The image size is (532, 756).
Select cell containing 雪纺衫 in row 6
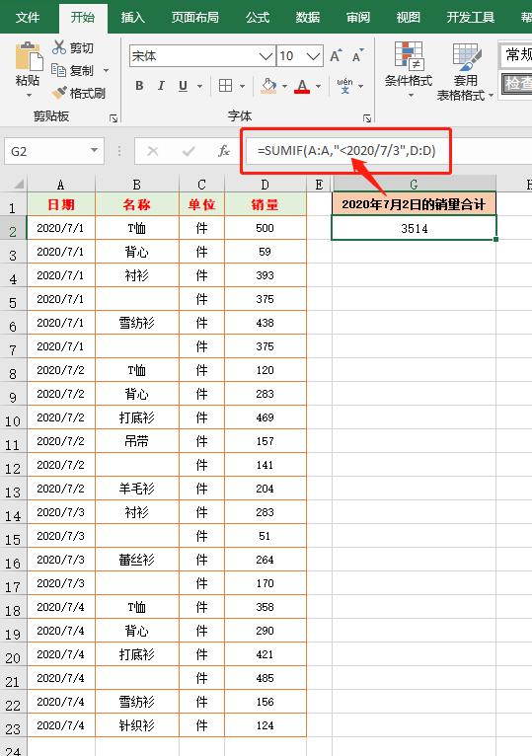137,323
